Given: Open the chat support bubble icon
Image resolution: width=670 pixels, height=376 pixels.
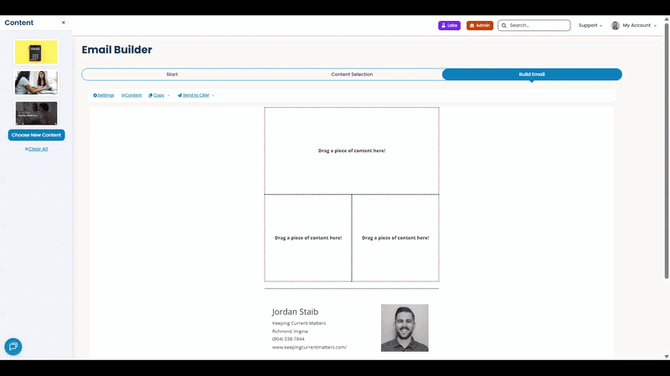Looking at the screenshot, I should pyautogui.click(x=13, y=347).
